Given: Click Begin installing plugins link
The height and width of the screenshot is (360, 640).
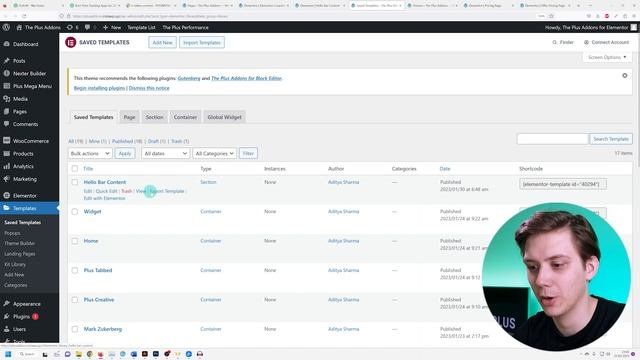Looking at the screenshot, I should coord(100,88).
